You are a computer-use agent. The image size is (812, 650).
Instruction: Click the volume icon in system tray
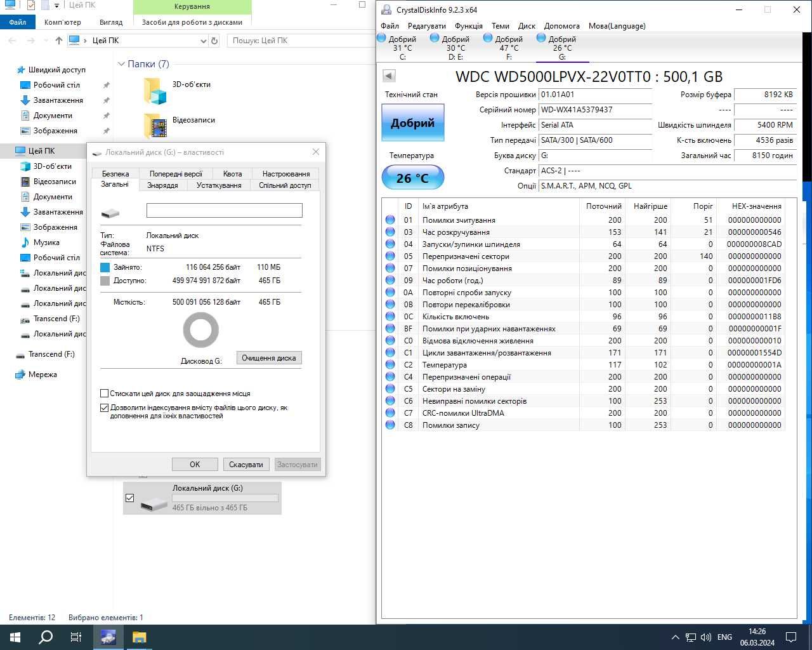(x=706, y=637)
